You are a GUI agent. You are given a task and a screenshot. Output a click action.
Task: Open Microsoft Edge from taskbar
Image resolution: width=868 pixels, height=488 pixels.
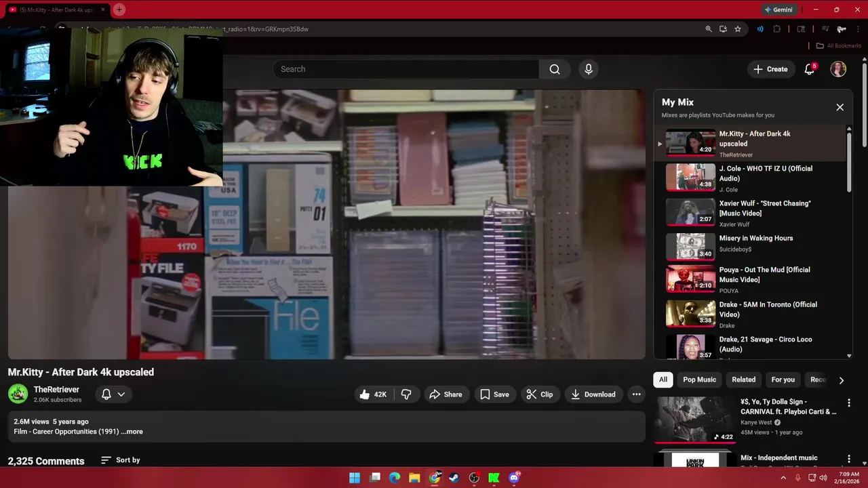395,478
